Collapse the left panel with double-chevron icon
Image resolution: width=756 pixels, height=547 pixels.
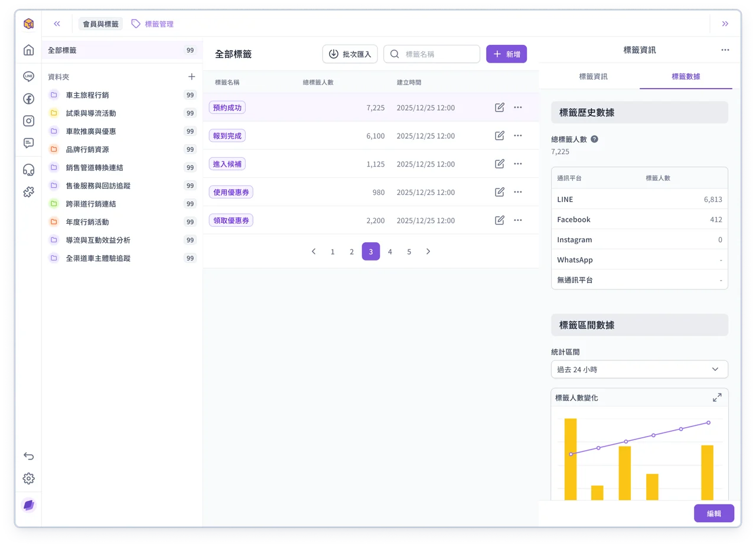coord(57,24)
